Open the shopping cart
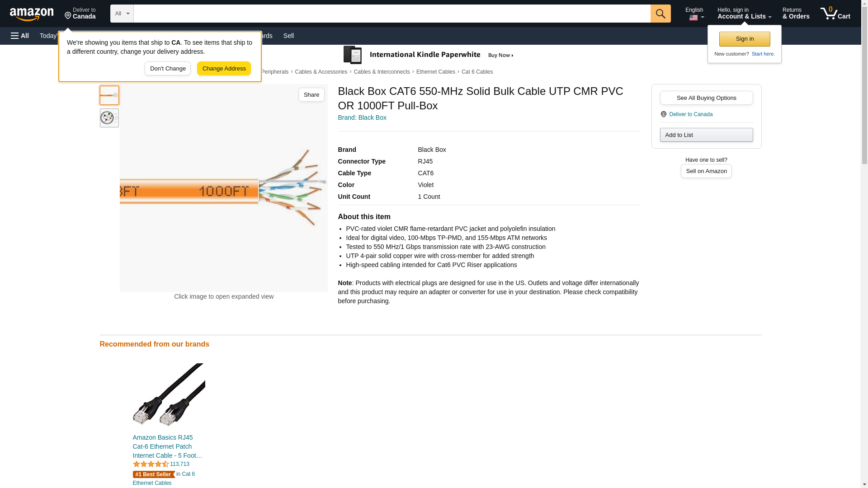This screenshot has height=488, width=868. point(835,14)
